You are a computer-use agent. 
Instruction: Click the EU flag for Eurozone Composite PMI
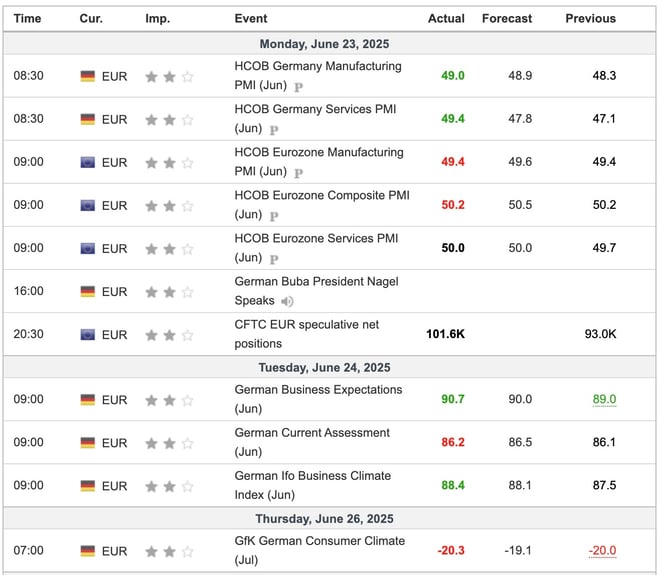88,206
